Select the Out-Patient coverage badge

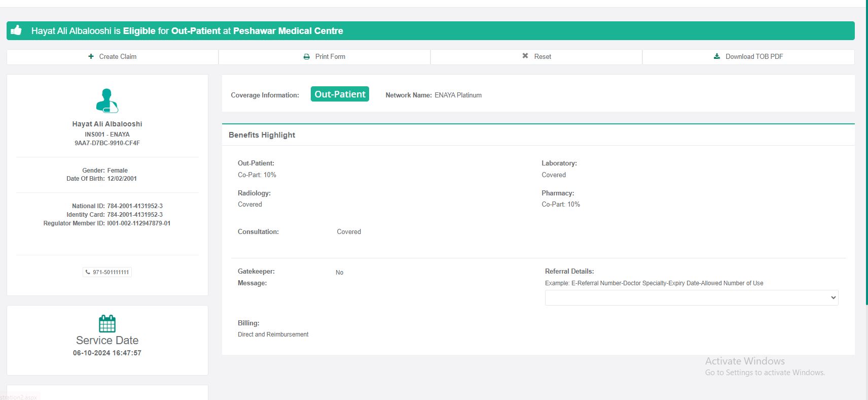[x=340, y=94]
